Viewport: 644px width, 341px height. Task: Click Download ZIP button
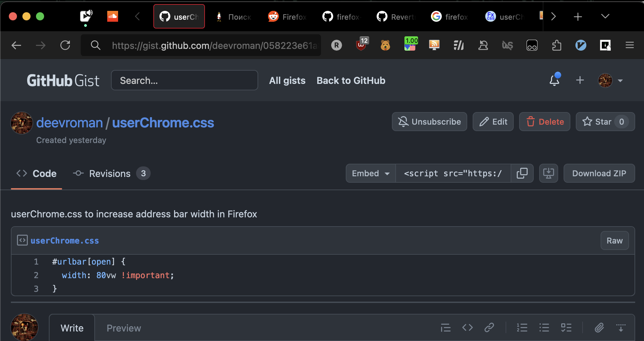tap(599, 173)
